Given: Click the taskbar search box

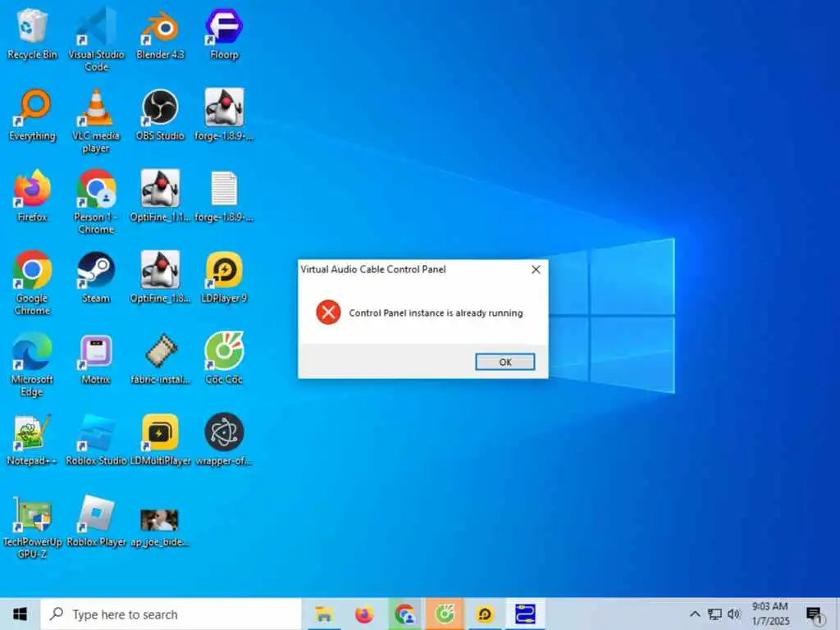Looking at the screenshot, I should click(x=171, y=614).
